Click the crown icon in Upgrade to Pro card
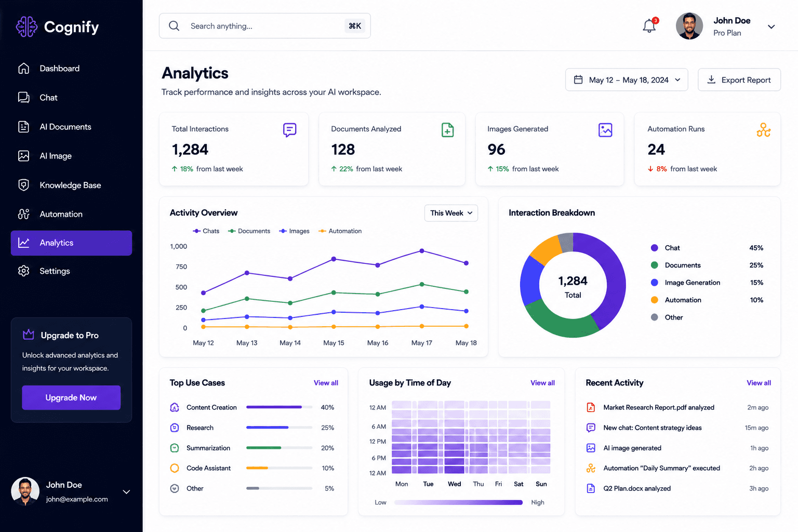This screenshot has width=798, height=532. coord(29,335)
